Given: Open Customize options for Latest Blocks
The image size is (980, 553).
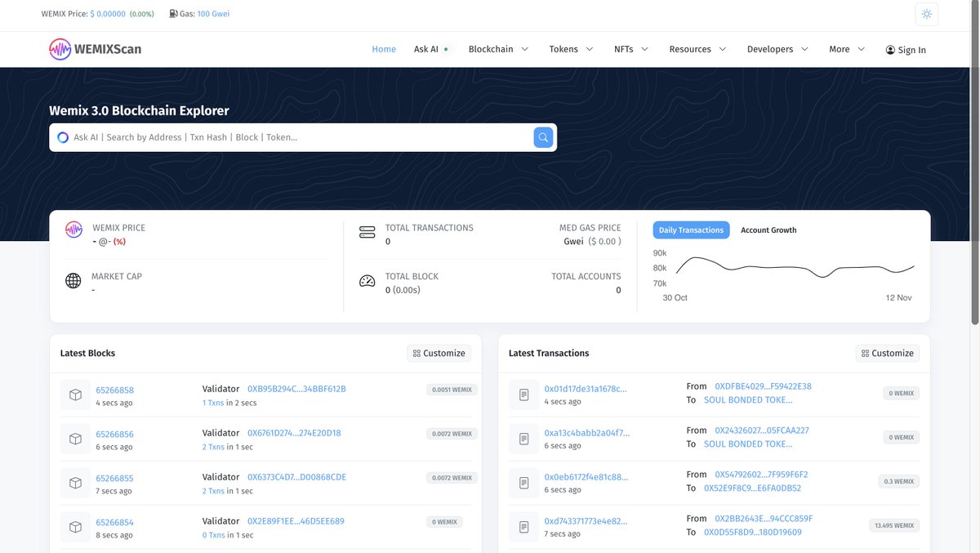Looking at the screenshot, I should pyautogui.click(x=439, y=353).
